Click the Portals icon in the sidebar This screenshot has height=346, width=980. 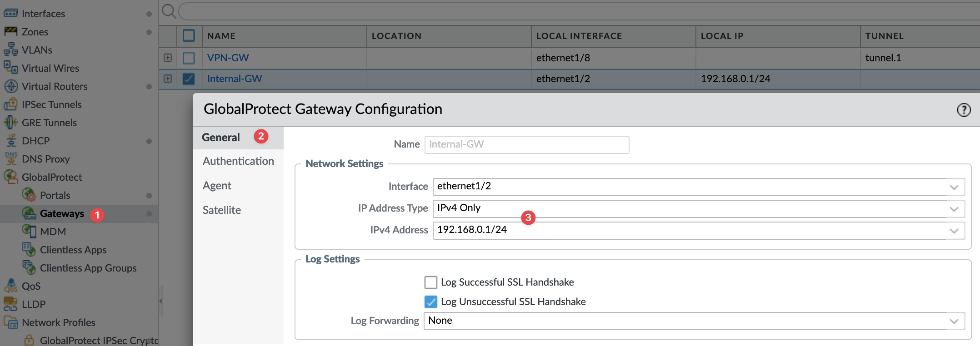[x=29, y=195]
